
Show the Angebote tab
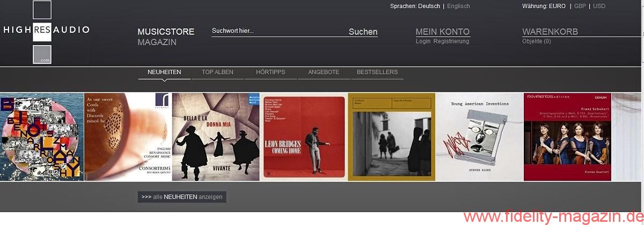[x=324, y=72]
